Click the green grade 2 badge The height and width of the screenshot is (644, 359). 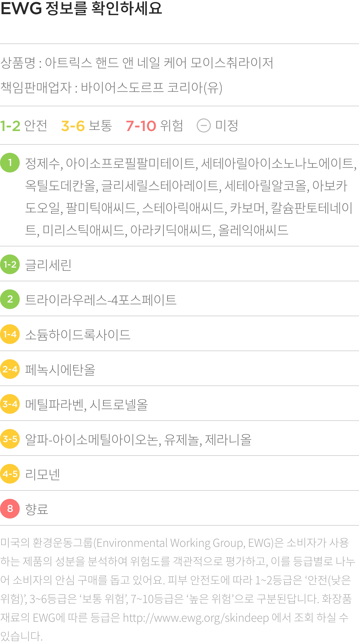click(x=10, y=299)
